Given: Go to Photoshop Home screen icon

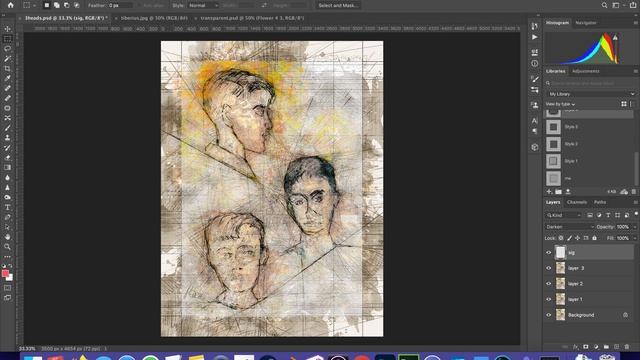Looking at the screenshot, I should (11, 5).
